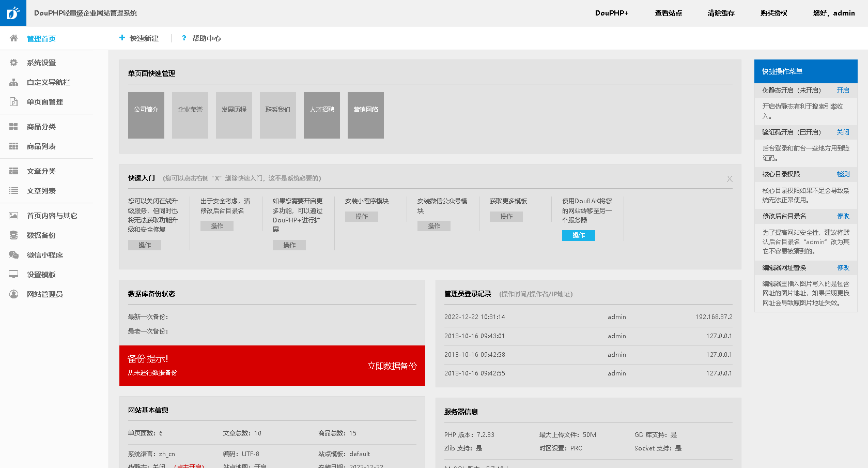Click the sitemap icon for 自定义导航栏
Screen dimensions: 868x468
coord(13,82)
